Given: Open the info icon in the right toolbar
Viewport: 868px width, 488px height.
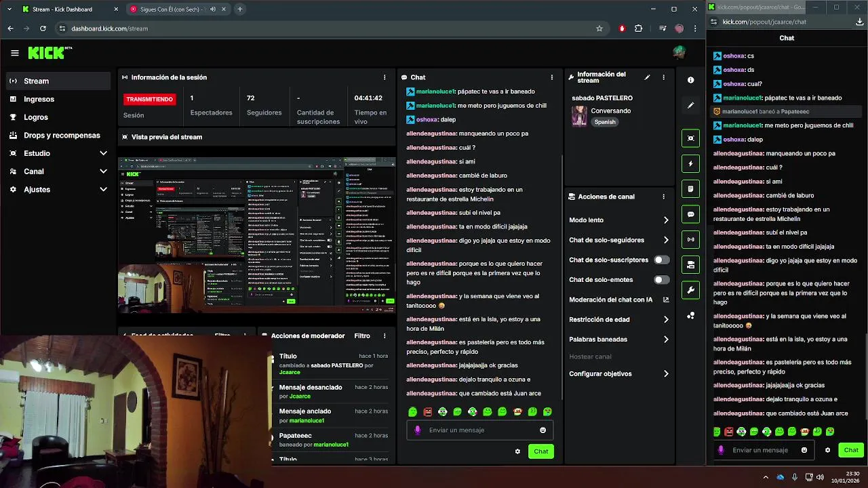Looking at the screenshot, I should pyautogui.click(x=690, y=80).
